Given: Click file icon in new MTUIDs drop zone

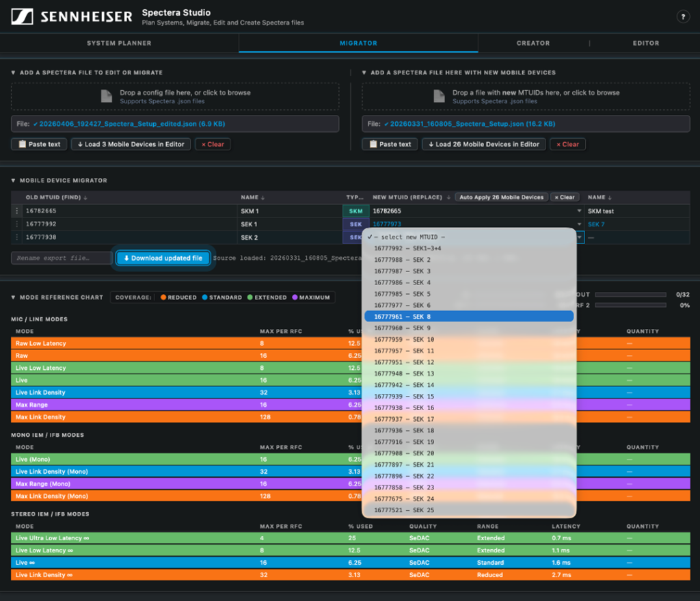Looking at the screenshot, I should (439, 96).
